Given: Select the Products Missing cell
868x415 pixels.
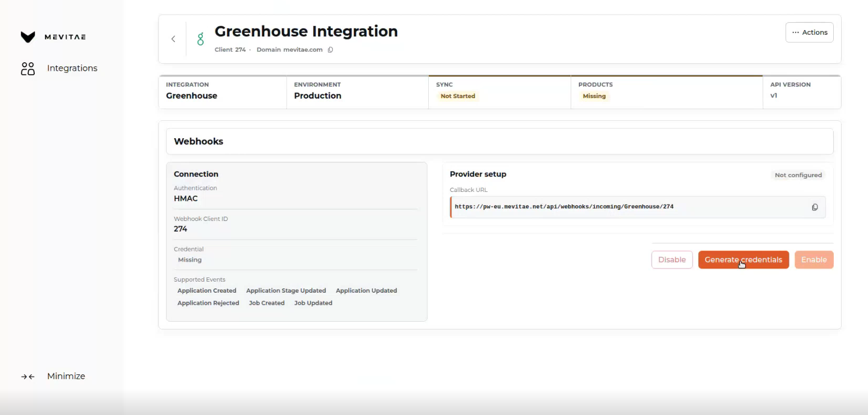Looking at the screenshot, I should 667,92.
